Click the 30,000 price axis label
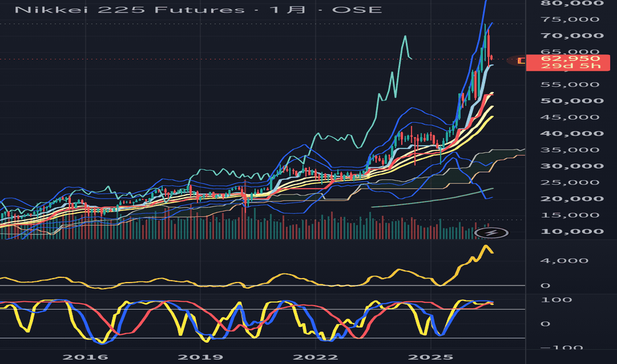617x364 pixels. coord(572,165)
